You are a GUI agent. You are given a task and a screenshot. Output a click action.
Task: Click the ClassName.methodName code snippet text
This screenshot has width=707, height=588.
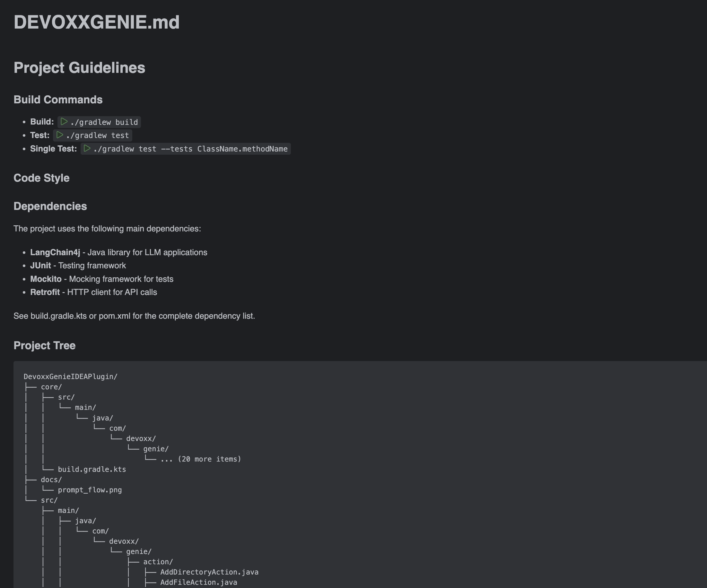[242, 149]
